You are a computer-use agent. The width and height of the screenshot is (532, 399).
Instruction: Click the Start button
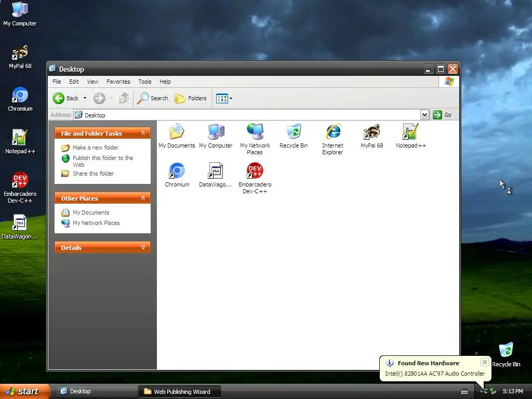tap(25, 391)
